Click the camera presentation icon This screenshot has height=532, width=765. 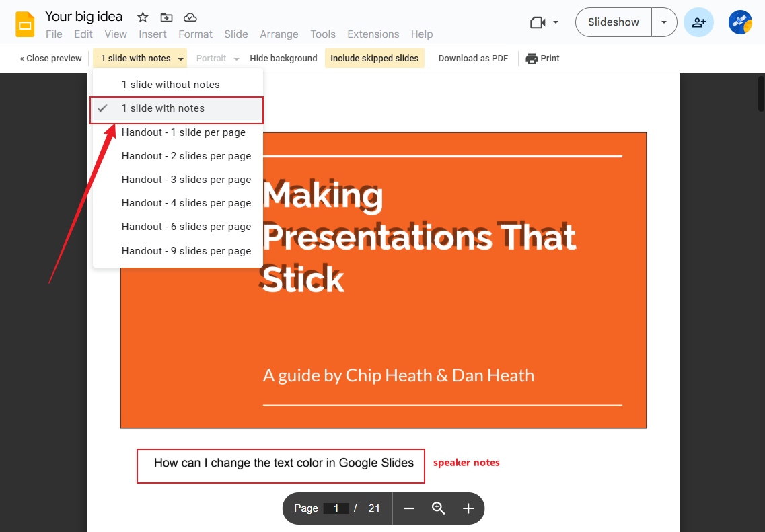point(538,22)
